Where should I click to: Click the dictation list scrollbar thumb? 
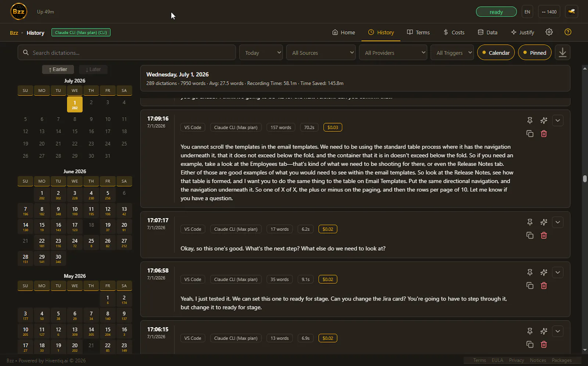pyautogui.click(x=585, y=179)
